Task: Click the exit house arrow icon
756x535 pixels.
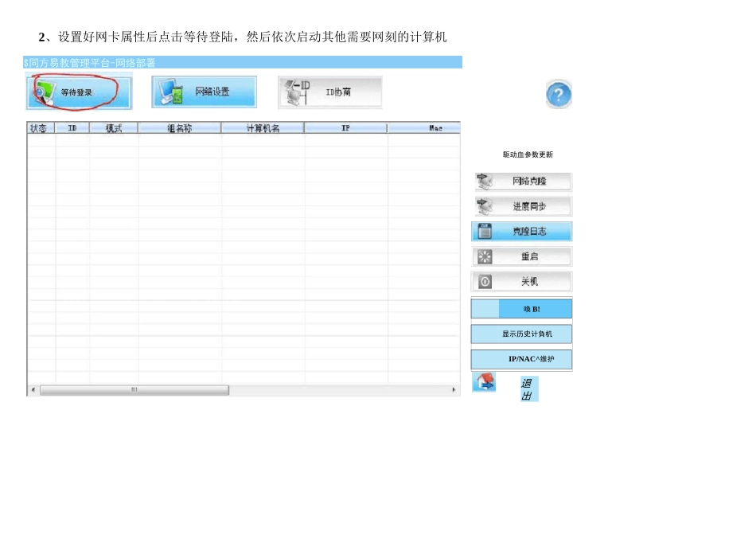Action: pos(484,381)
